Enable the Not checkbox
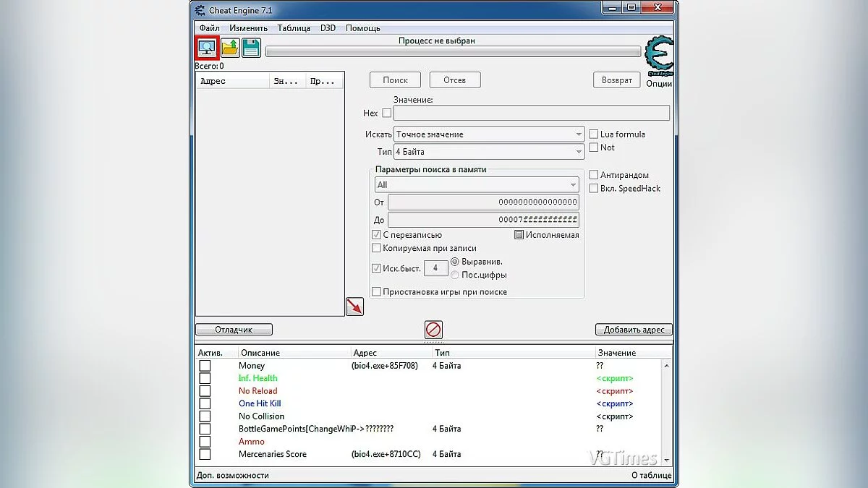Viewport: 868px width, 488px height. (x=594, y=147)
